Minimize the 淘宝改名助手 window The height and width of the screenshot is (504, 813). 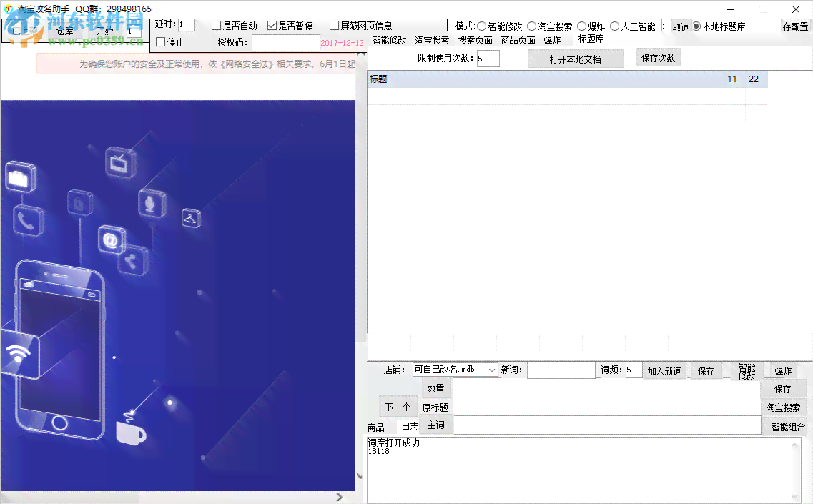pyautogui.click(x=730, y=9)
